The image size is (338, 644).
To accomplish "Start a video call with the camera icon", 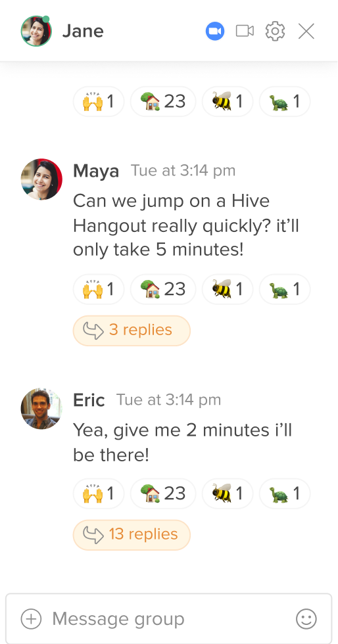I will pos(245,32).
